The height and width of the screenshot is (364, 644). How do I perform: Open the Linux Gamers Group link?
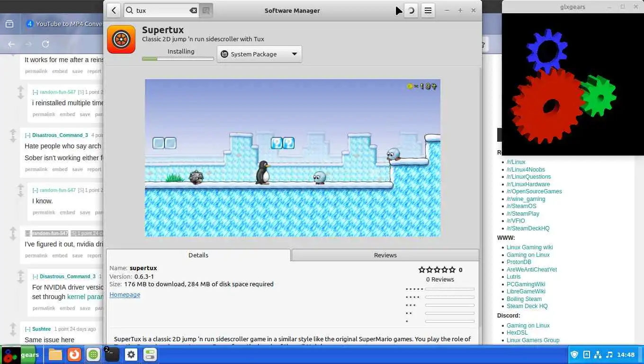tap(533, 340)
